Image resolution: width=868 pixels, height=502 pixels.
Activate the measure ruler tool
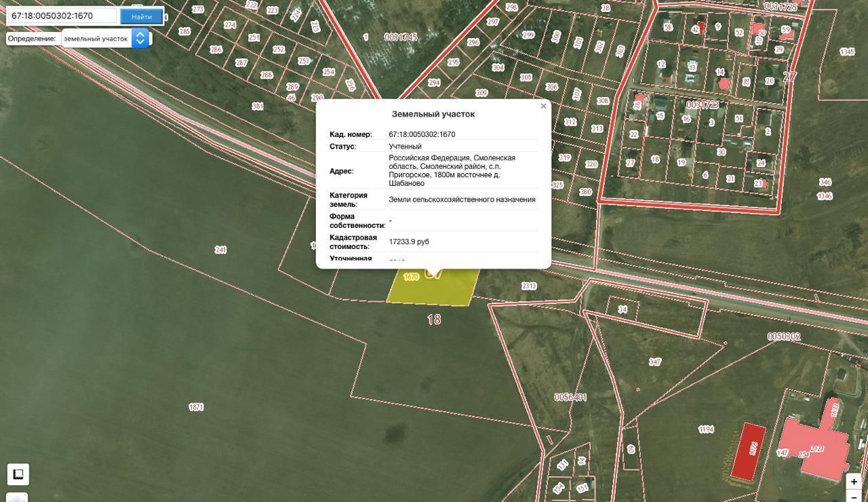pyautogui.click(x=18, y=474)
